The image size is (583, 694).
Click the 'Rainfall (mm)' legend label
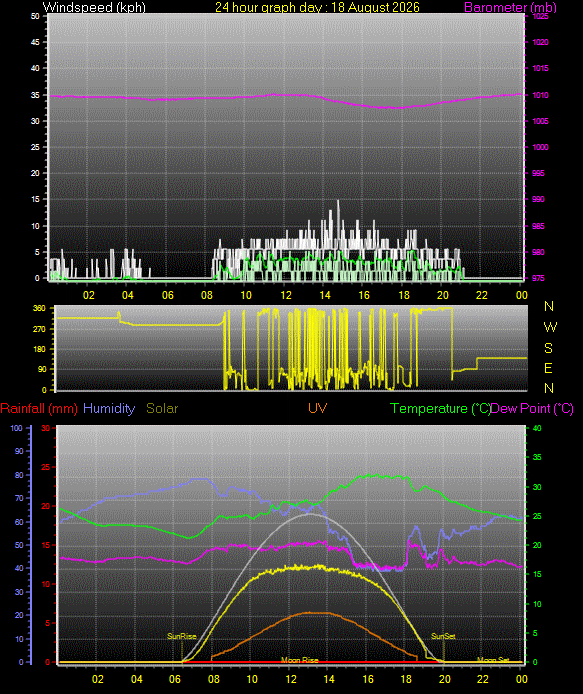click(x=39, y=408)
